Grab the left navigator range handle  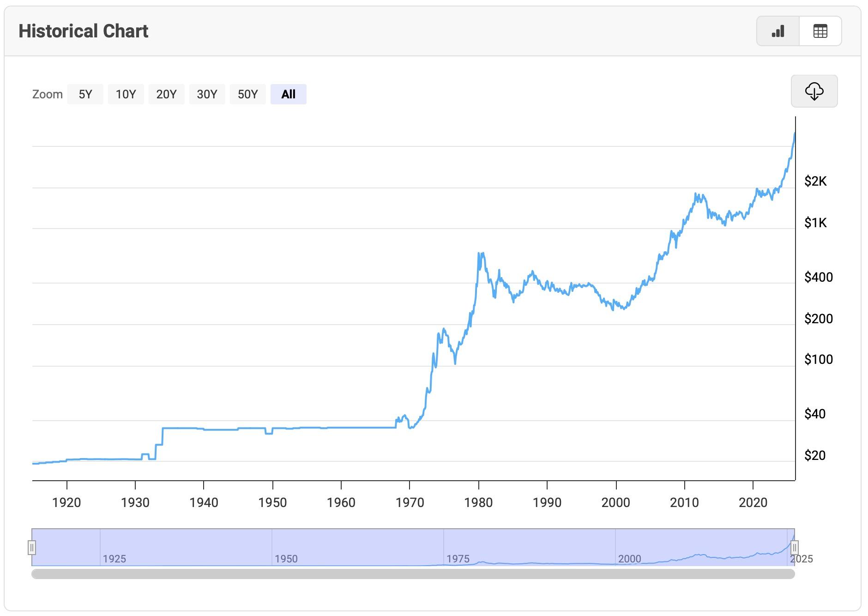tap(31, 548)
